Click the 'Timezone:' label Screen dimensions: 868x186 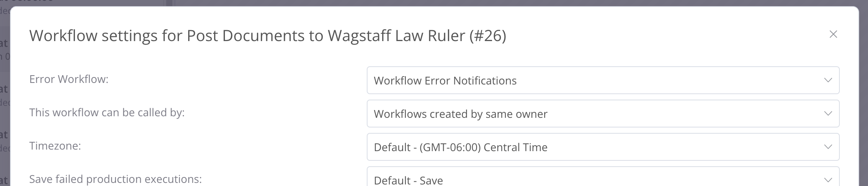tap(55, 146)
